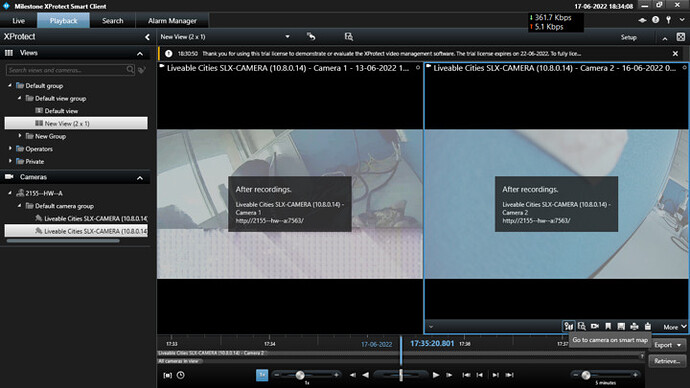Screen dimensions: 690x388
Task: Click the minus on the playback speed slider
Action: (x=277, y=375)
